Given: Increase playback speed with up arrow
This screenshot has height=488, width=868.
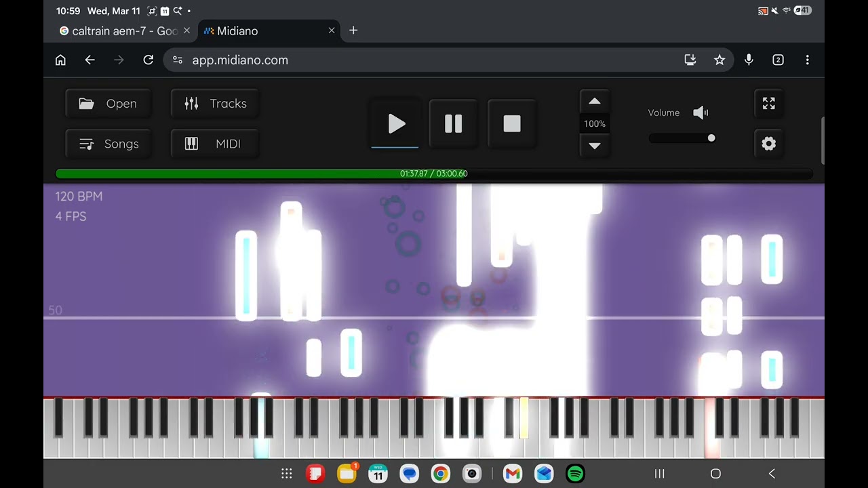Looking at the screenshot, I should tap(595, 102).
